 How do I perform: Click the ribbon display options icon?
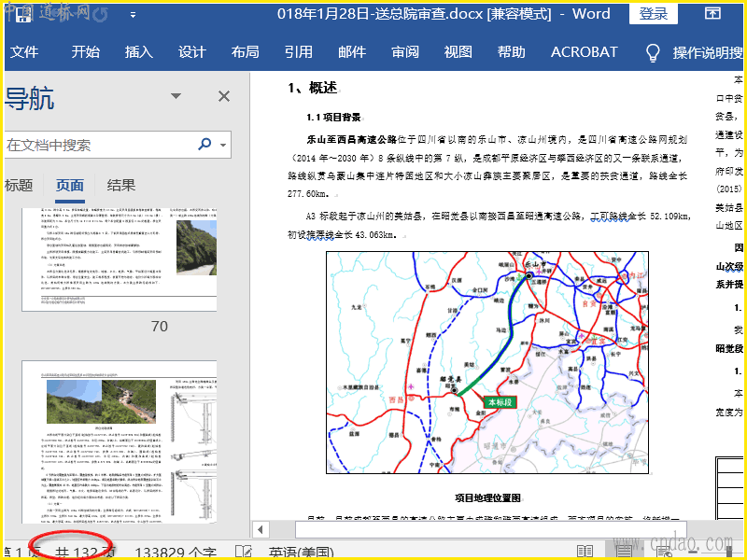tap(712, 14)
